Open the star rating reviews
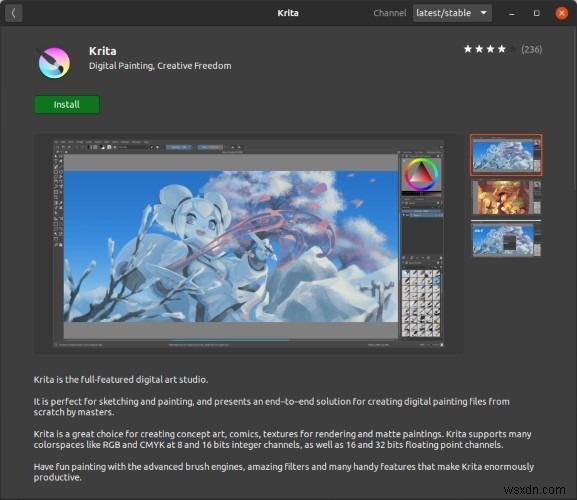Screen dimensions: 577x500 pos(490,49)
